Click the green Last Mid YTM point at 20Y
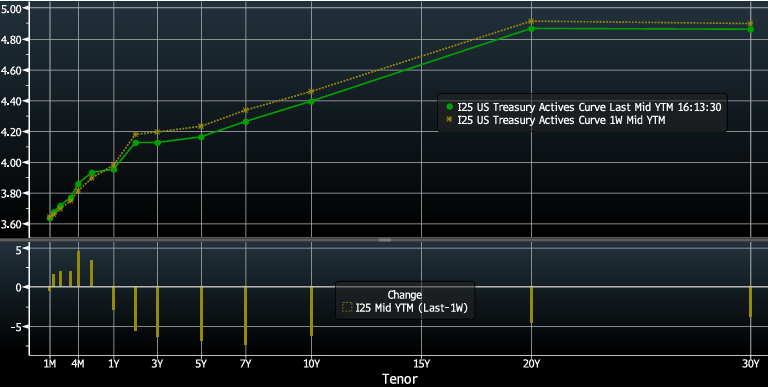 coord(531,28)
